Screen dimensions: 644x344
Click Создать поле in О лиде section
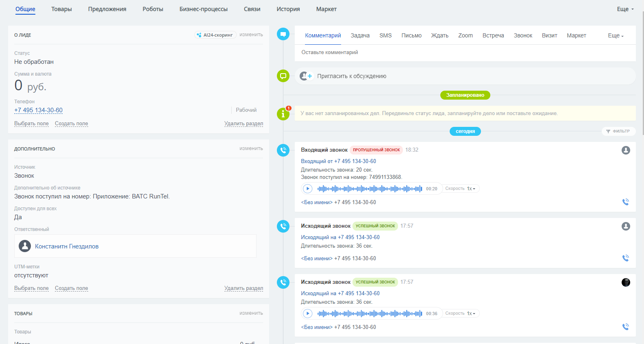[x=72, y=124]
